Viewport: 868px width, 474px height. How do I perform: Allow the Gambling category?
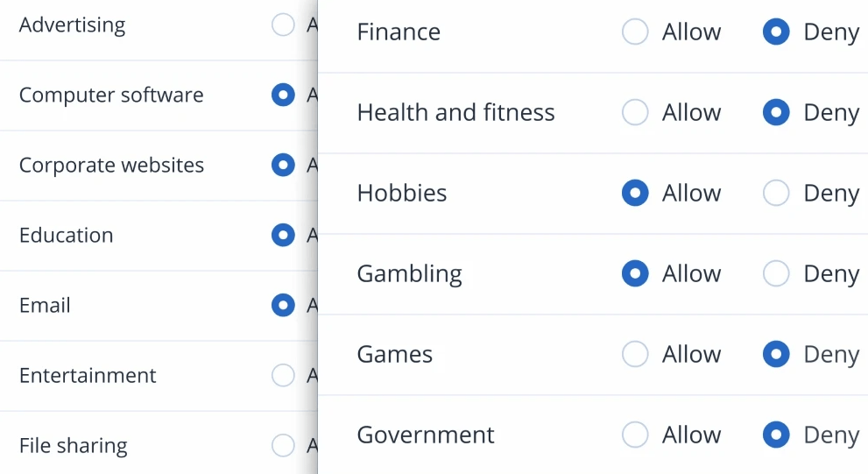coord(635,274)
